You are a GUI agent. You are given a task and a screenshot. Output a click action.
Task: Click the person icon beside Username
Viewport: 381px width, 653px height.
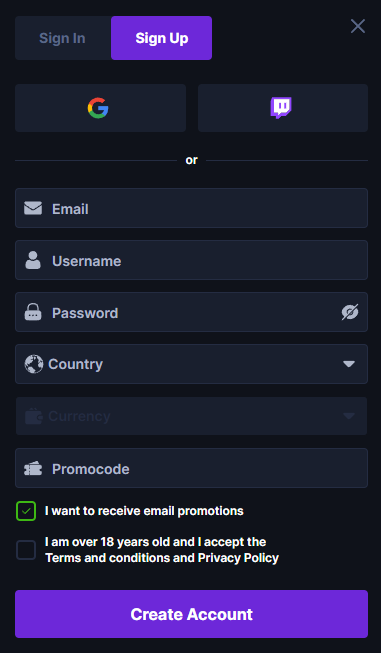coord(33,260)
